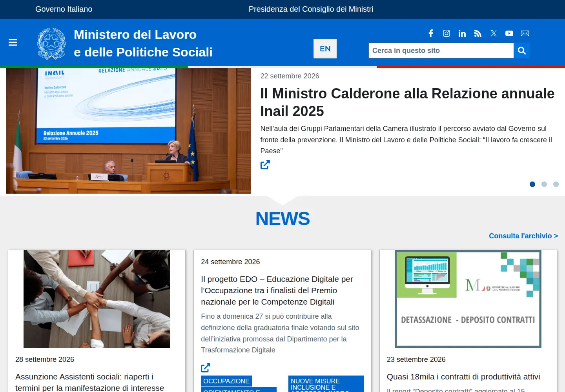
Task: Open the RSS feed icon
Action: (x=478, y=33)
